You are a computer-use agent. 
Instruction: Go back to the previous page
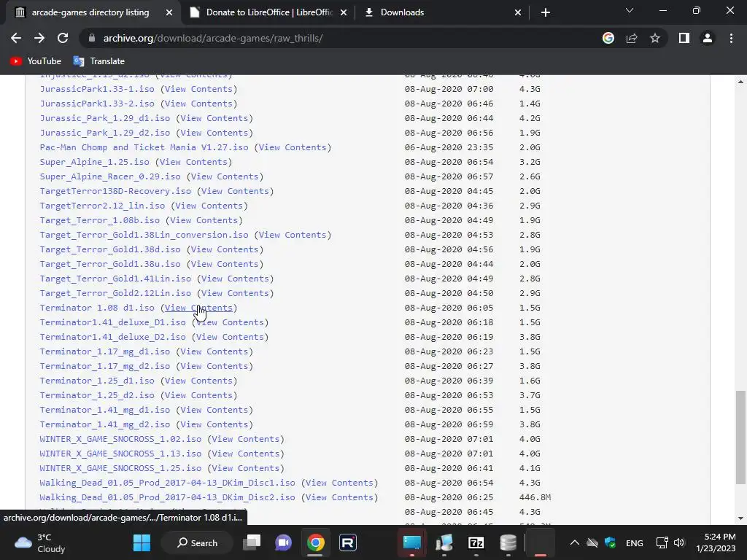16,38
